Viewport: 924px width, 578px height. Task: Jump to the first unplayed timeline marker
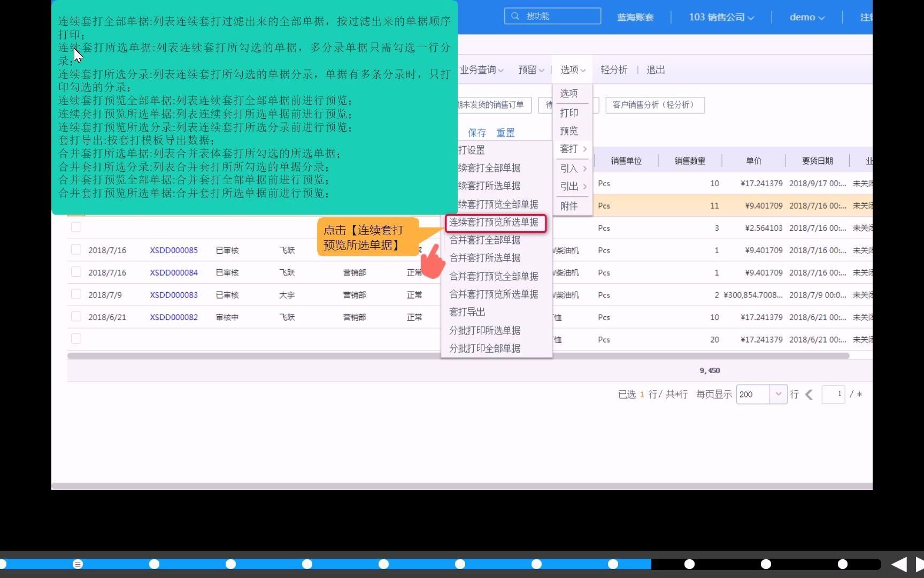click(x=690, y=564)
